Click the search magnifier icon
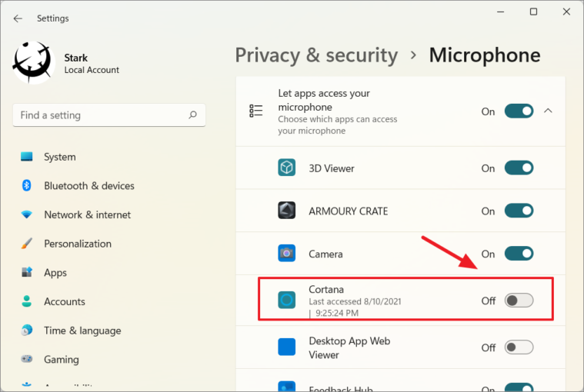This screenshot has height=392, width=584. (x=192, y=115)
